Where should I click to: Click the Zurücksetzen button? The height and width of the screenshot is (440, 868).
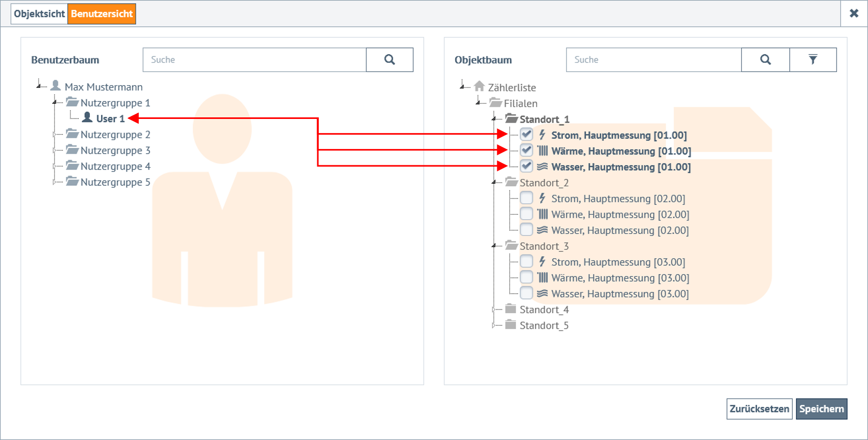pyautogui.click(x=759, y=409)
